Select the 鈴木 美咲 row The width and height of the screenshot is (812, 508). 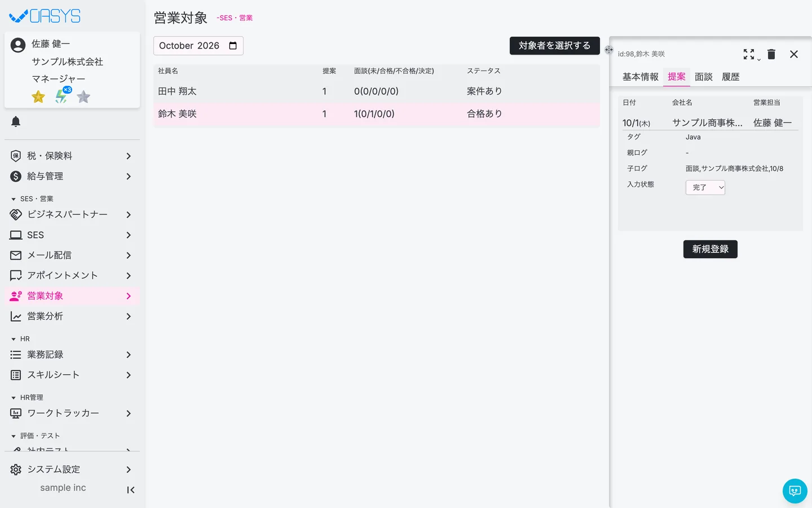point(377,114)
